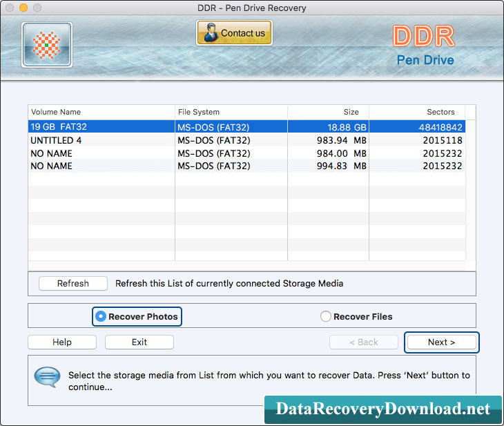Viewport: 504px width, 426px height.
Task: Minimize the window with the yellow button
Action: pyautogui.click(x=23, y=8)
